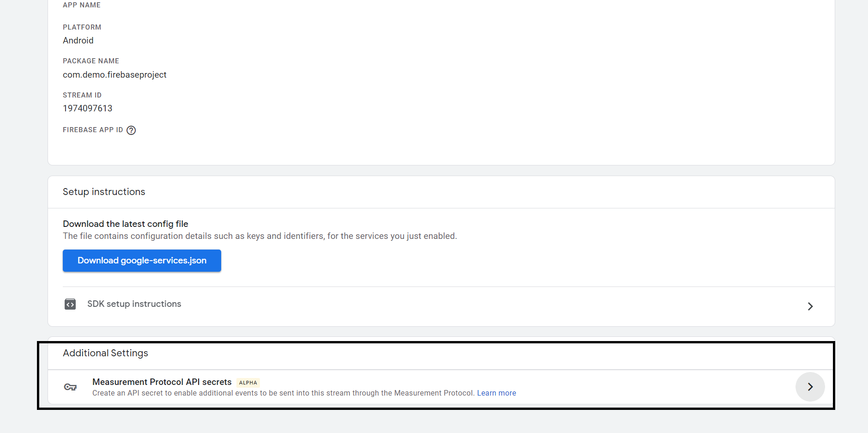This screenshot has height=433, width=868.
Task: Click the Android platform value
Action: 78,41
